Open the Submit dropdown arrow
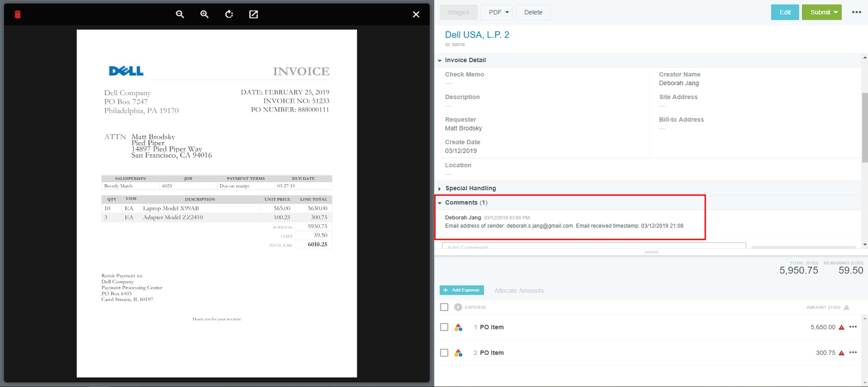868x387 pixels. (836, 12)
